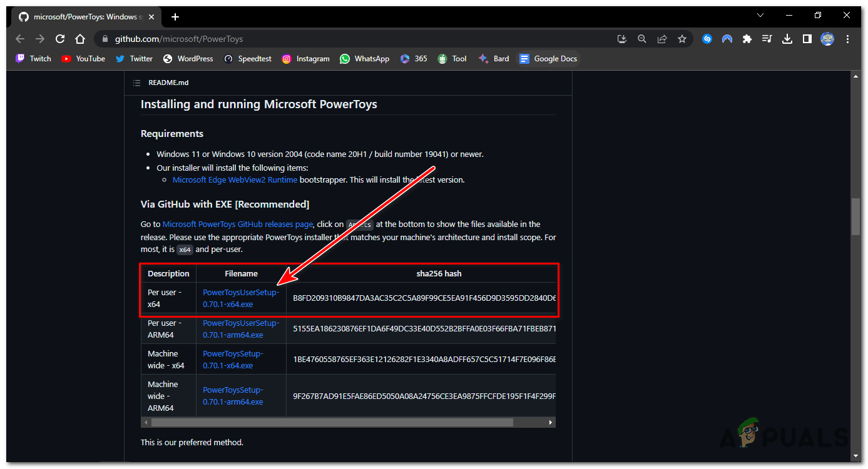The height and width of the screenshot is (469, 868).
Task: Toggle the browser side panel
Action: click(807, 39)
